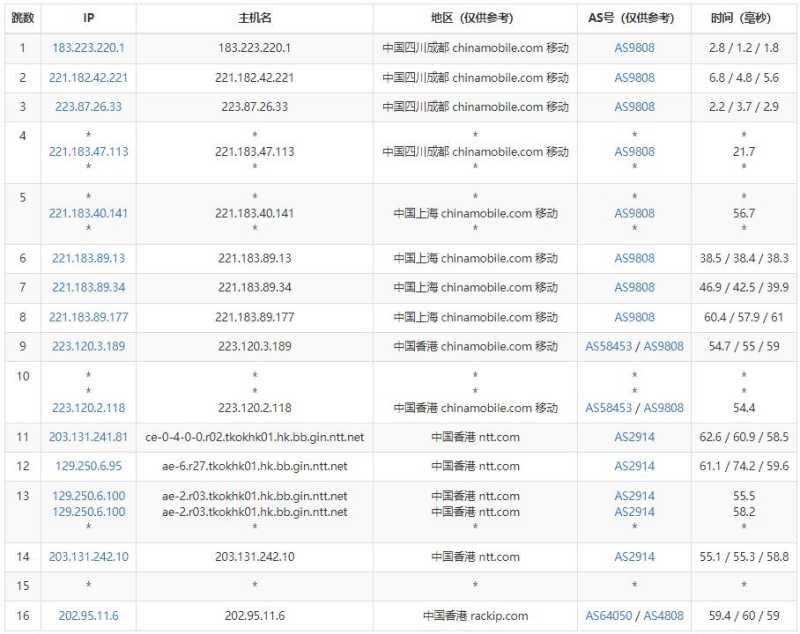This screenshot has height=634, width=800.
Task: Select time cell 59.4 / 60 / 59
Action: [x=744, y=616]
